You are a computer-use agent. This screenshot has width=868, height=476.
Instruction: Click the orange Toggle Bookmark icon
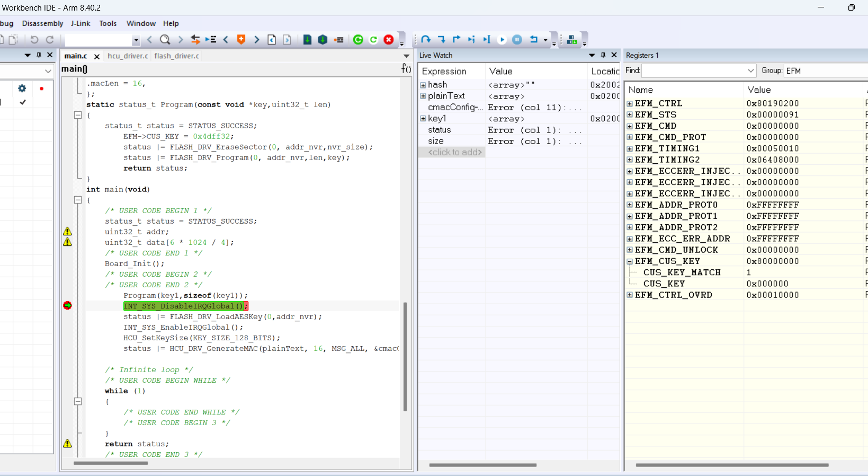(241, 40)
